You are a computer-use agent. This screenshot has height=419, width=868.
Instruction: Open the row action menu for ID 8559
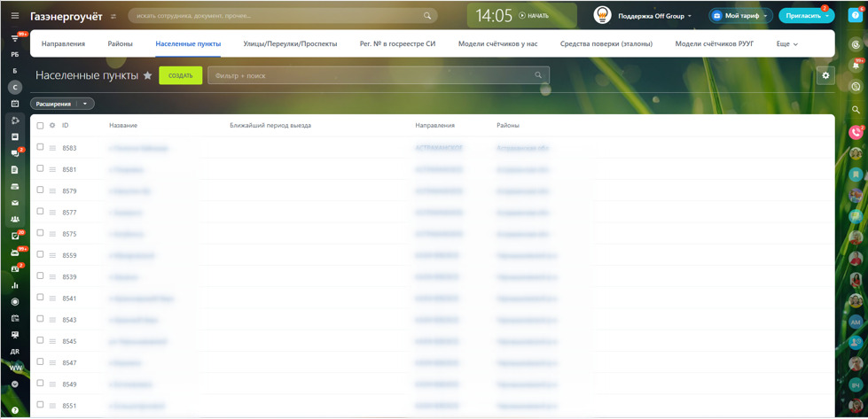tap(52, 255)
